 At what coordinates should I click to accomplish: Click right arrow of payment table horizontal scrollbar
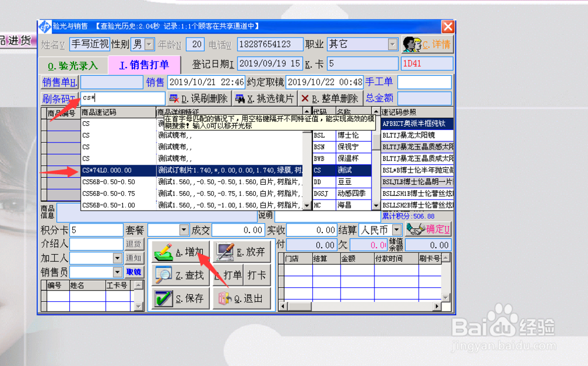click(x=436, y=307)
